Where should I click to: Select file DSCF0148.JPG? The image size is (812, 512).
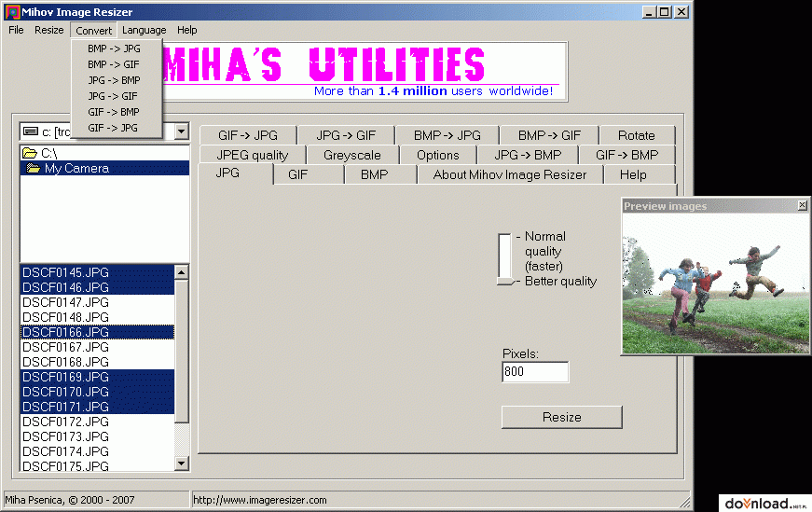(97, 317)
